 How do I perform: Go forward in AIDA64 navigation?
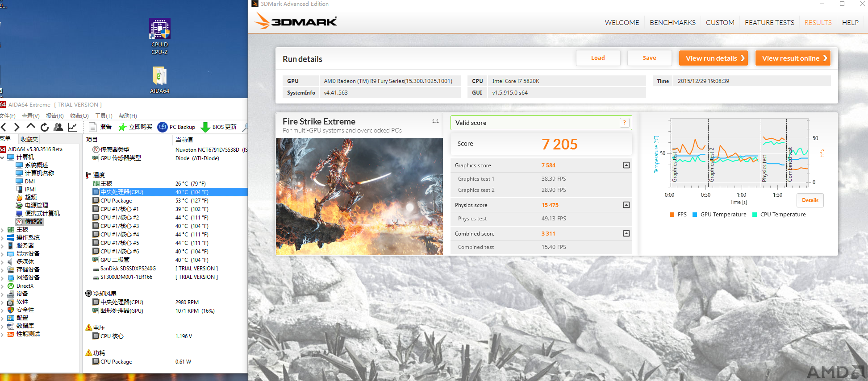click(17, 127)
